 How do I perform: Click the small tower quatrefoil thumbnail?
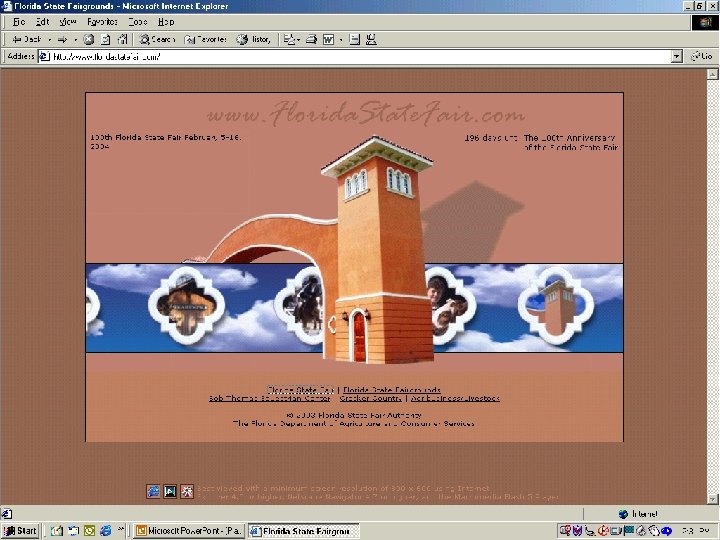pyautogui.click(x=556, y=305)
